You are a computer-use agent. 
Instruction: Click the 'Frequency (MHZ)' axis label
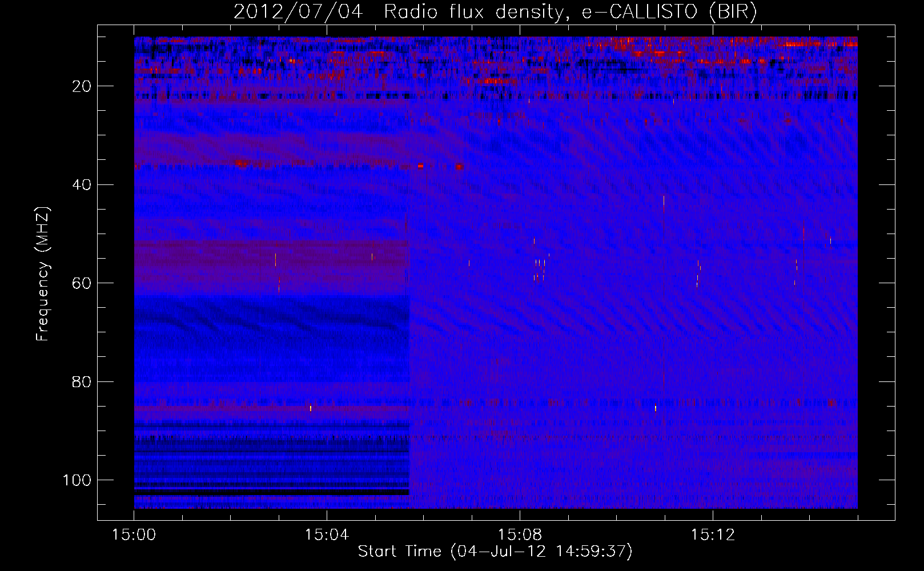(x=43, y=274)
